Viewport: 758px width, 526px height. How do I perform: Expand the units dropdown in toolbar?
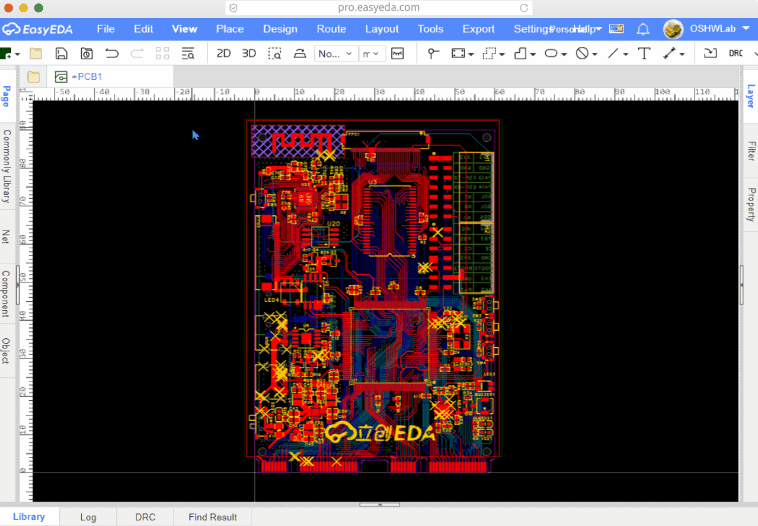(371, 53)
